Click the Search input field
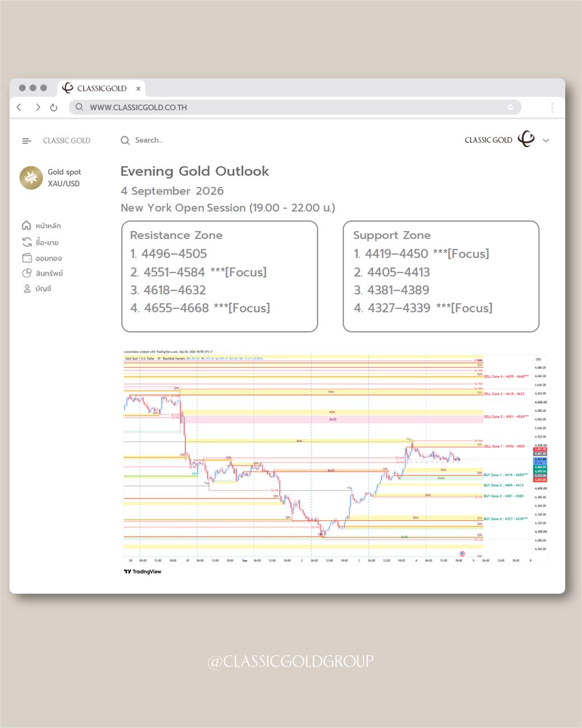This screenshot has height=728, width=582. click(148, 140)
